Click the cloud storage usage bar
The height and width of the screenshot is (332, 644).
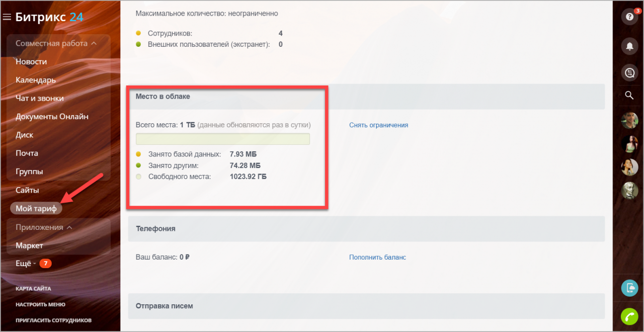pyautogui.click(x=222, y=139)
